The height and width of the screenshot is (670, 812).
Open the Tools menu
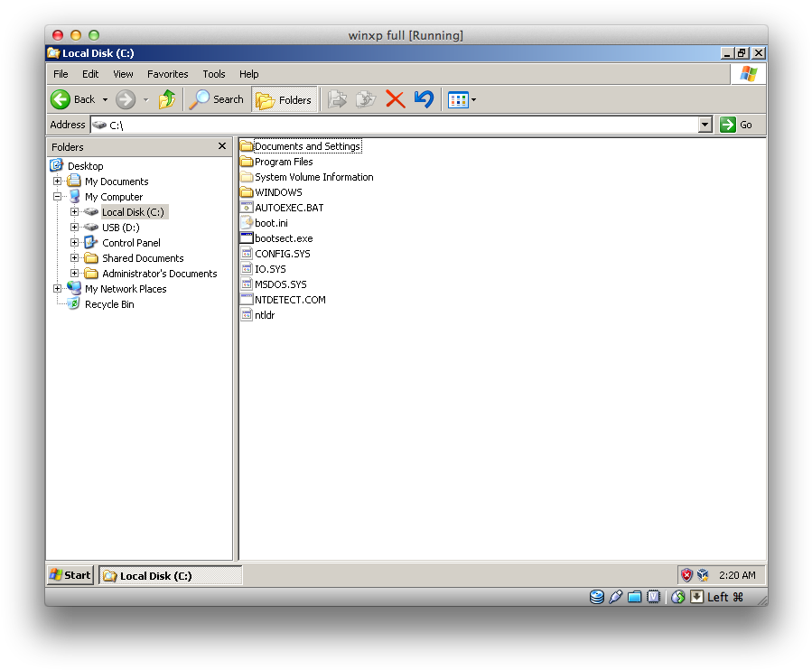point(214,74)
